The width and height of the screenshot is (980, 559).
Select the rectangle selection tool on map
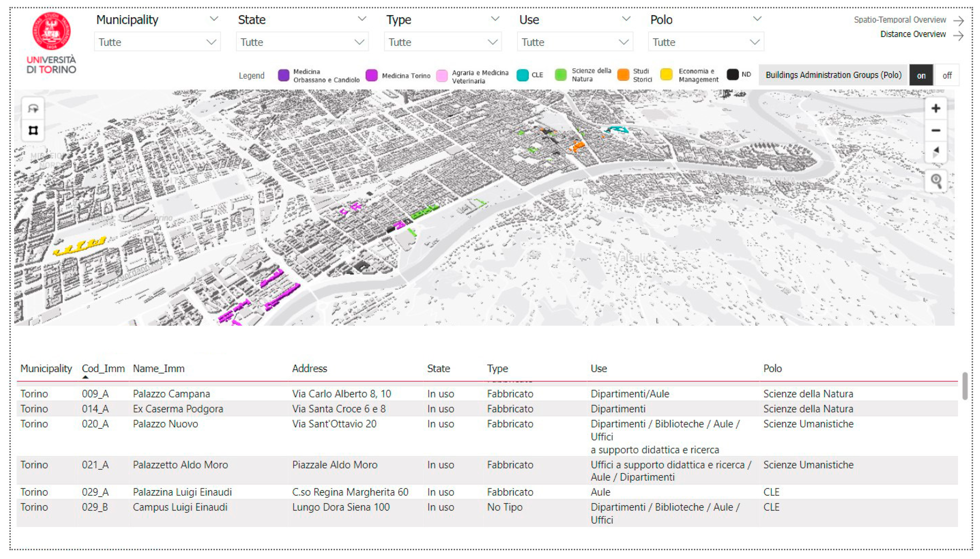coord(33,131)
